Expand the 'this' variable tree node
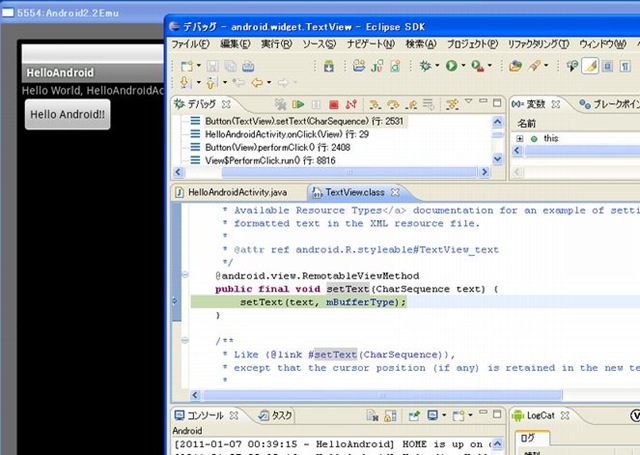 [520, 138]
